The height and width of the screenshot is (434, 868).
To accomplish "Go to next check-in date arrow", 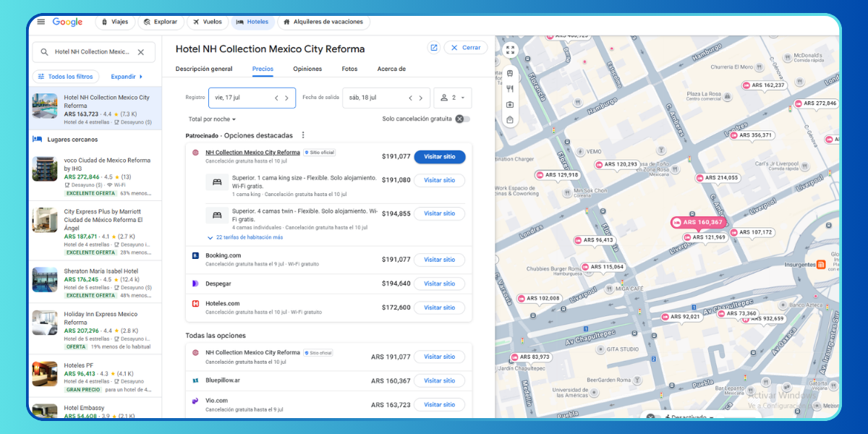I will [x=286, y=98].
